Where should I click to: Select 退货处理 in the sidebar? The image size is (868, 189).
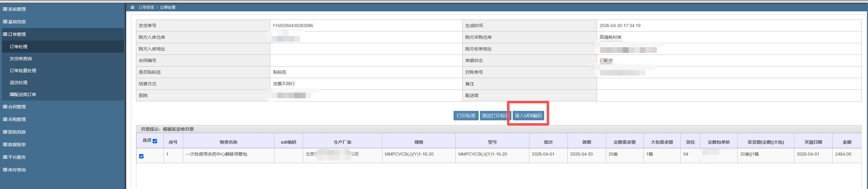pyautogui.click(x=19, y=83)
